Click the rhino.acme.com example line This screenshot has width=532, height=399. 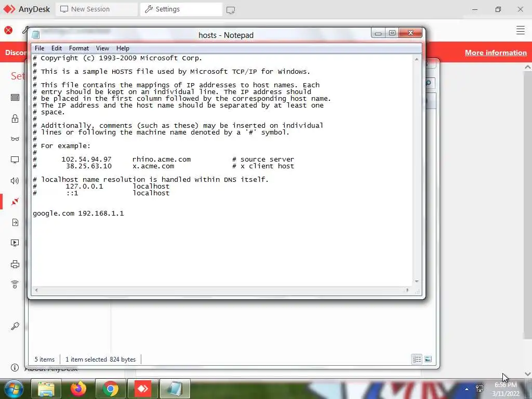pos(164,159)
